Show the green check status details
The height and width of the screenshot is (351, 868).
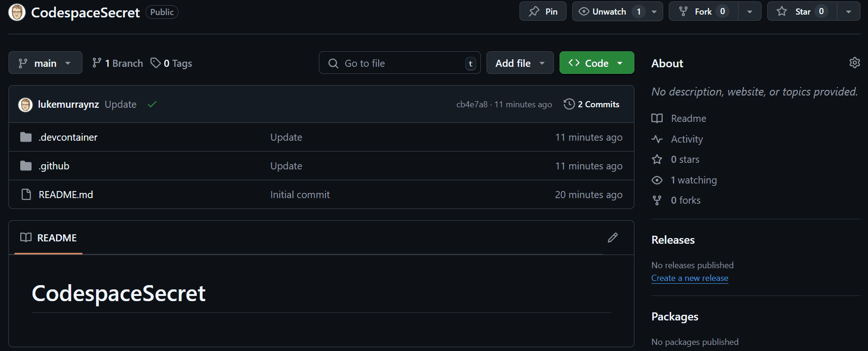(x=152, y=104)
